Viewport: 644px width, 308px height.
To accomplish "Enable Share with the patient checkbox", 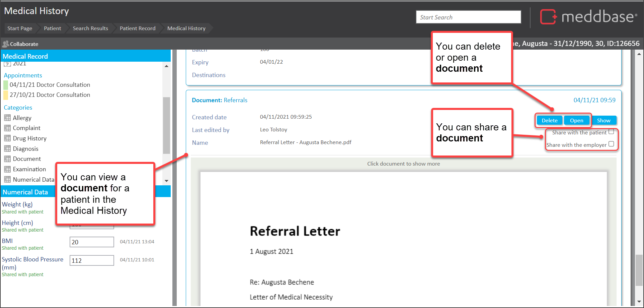I will coord(611,132).
